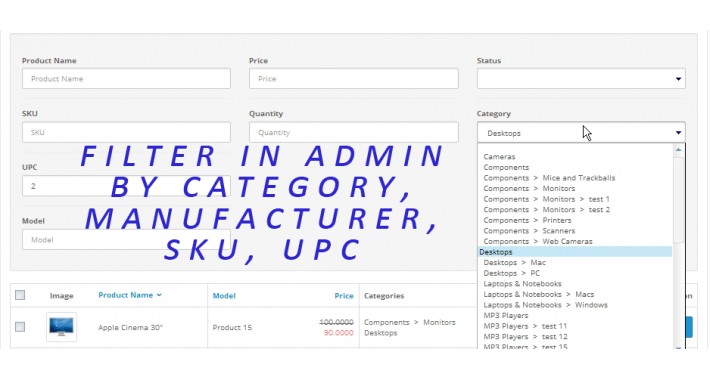The image size is (710, 380).
Task: Choose Desktops > PC option
Action: 511,273
